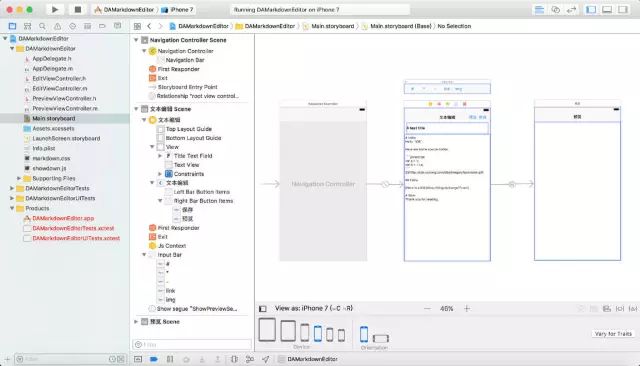The width and height of the screenshot is (640, 366).
Task: Open AppDelegate.h file
Action: pos(51,59)
